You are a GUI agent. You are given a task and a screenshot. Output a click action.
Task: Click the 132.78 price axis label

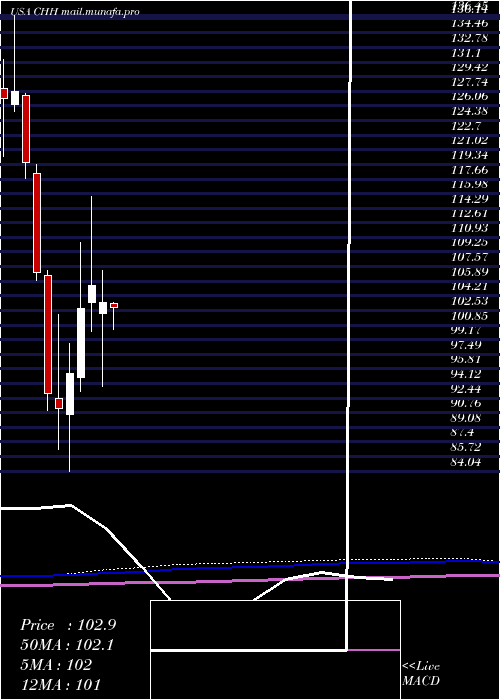click(x=469, y=38)
